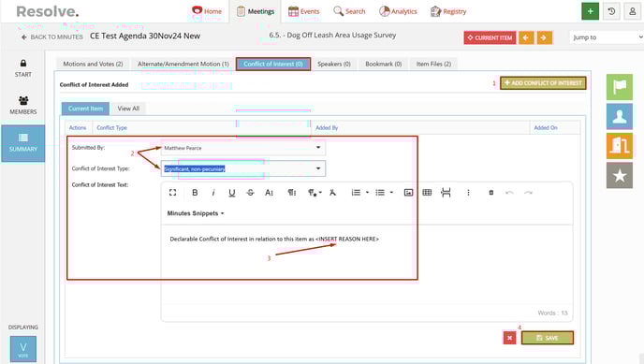Click the delete trash editor icon
The image size is (644, 364).
pyautogui.click(x=490, y=193)
